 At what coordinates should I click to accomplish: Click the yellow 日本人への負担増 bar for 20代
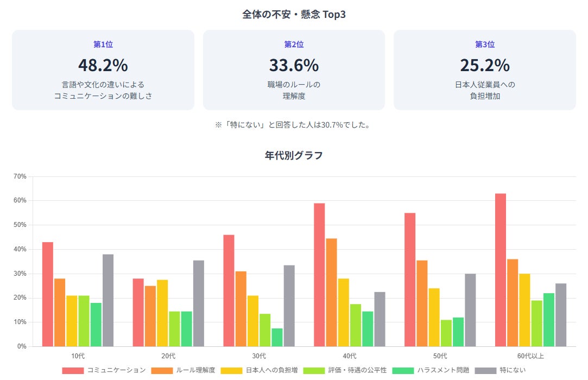point(162,313)
